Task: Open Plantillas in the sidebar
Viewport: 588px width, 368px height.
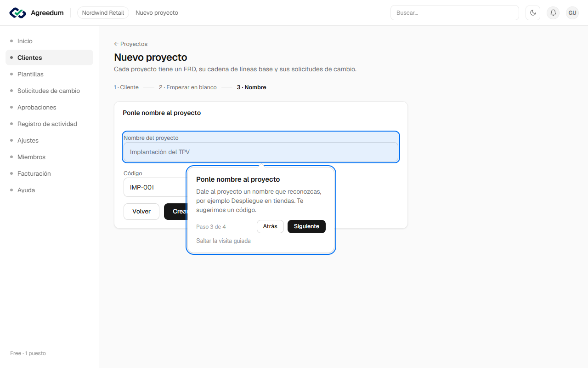Action: click(x=49, y=74)
